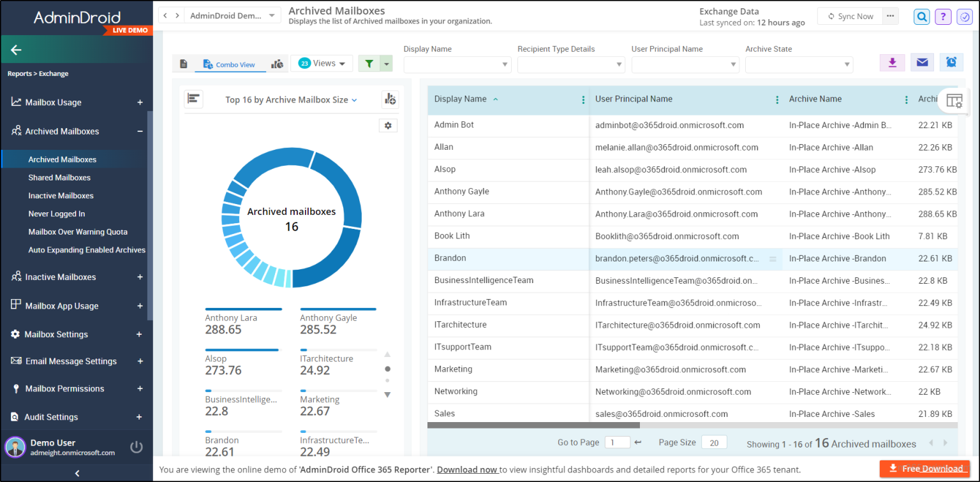The width and height of the screenshot is (980, 482).
Task: Open the schedule alarm clock icon
Action: pyautogui.click(x=951, y=62)
